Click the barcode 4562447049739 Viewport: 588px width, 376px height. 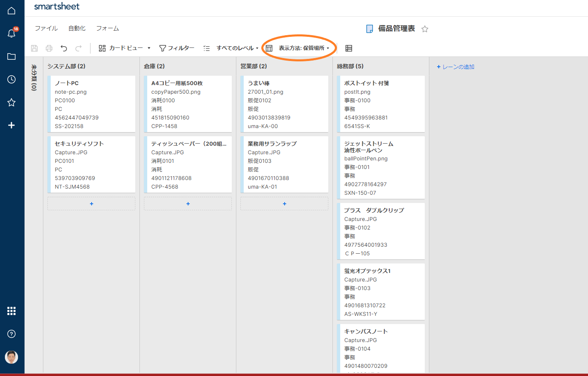click(x=77, y=118)
